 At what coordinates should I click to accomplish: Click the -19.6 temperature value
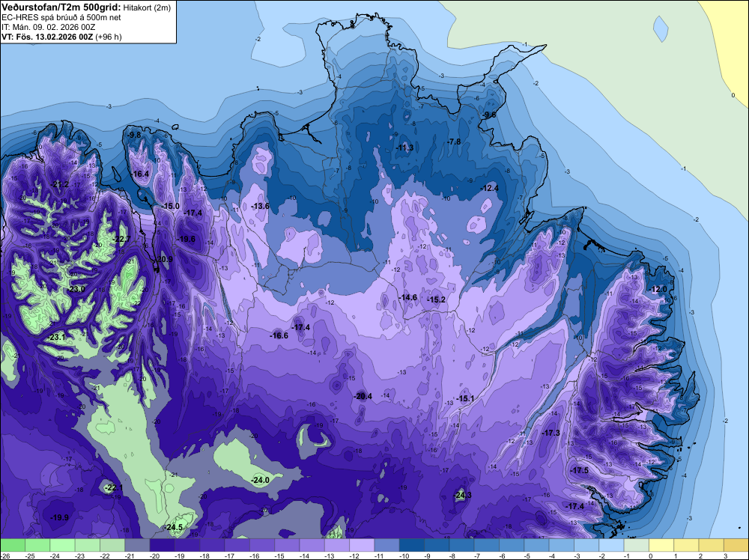tap(187, 239)
